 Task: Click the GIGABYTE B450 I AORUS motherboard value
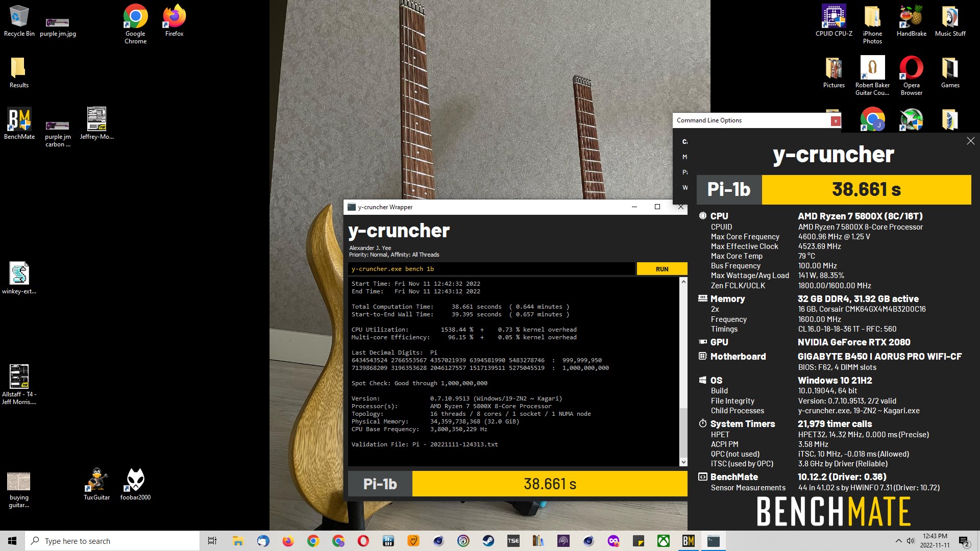[879, 357]
